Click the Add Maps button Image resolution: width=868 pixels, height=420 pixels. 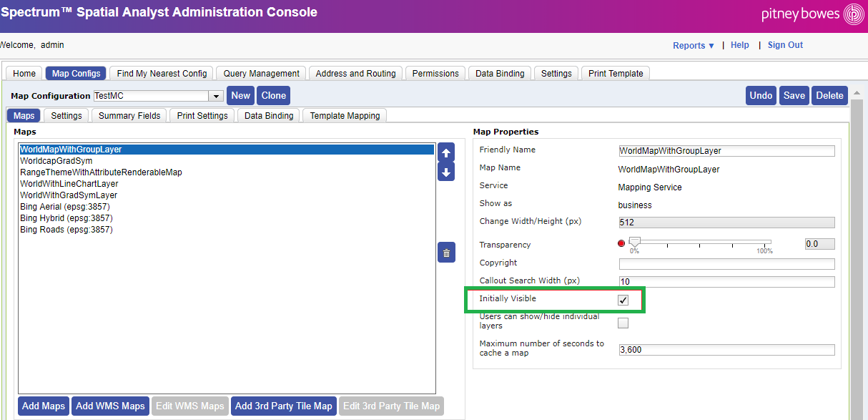pyautogui.click(x=44, y=406)
